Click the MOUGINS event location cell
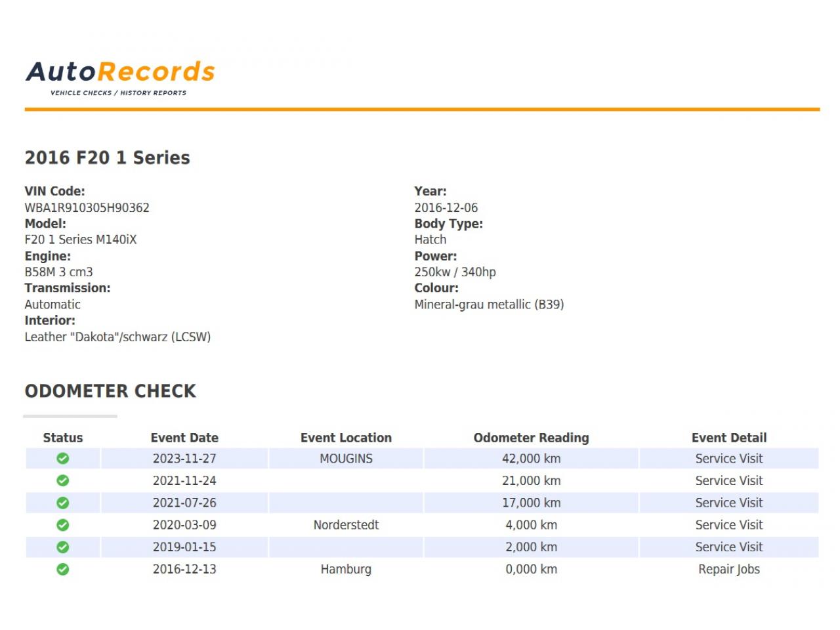 (x=346, y=459)
